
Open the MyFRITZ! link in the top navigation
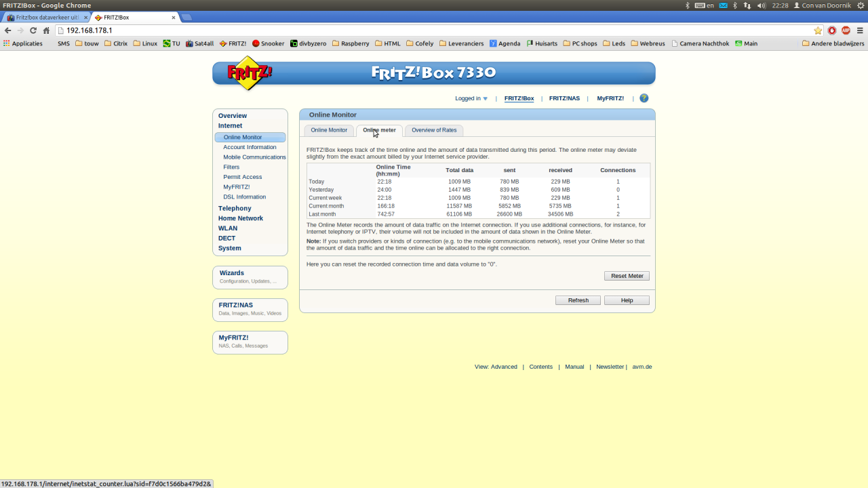tap(610, 98)
